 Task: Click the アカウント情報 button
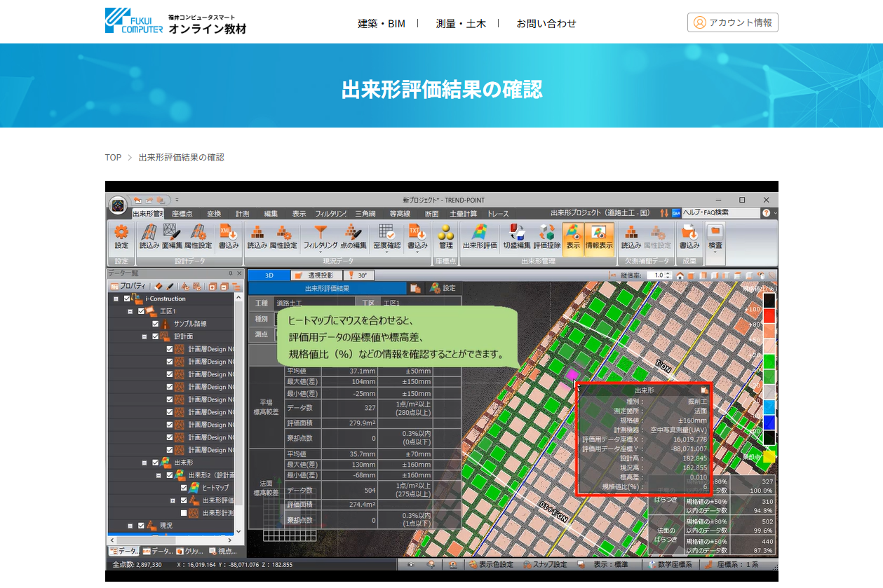tap(732, 22)
